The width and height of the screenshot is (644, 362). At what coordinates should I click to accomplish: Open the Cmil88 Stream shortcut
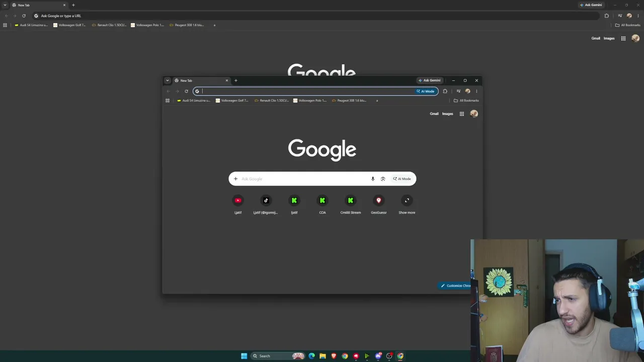(351, 204)
